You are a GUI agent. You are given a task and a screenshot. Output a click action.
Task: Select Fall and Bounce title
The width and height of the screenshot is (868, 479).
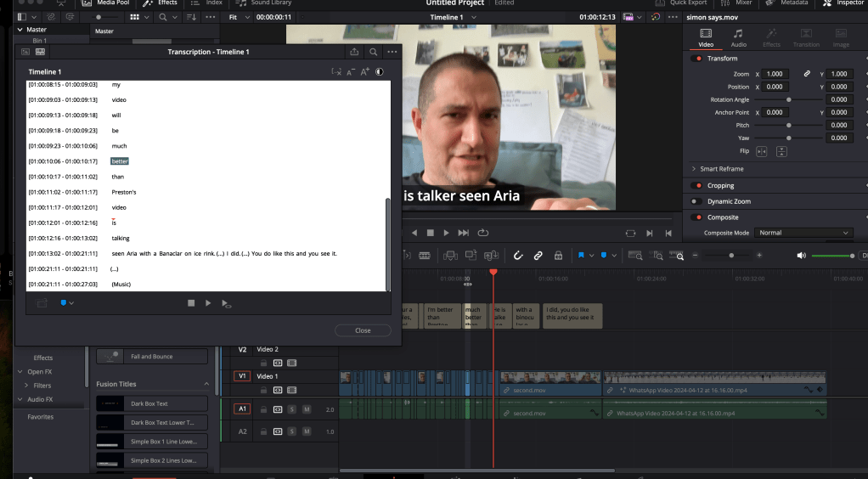[x=152, y=357]
